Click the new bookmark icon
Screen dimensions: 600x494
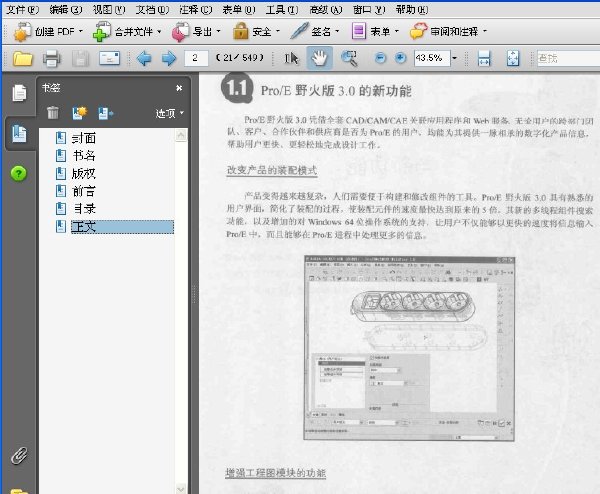[x=79, y=113]
